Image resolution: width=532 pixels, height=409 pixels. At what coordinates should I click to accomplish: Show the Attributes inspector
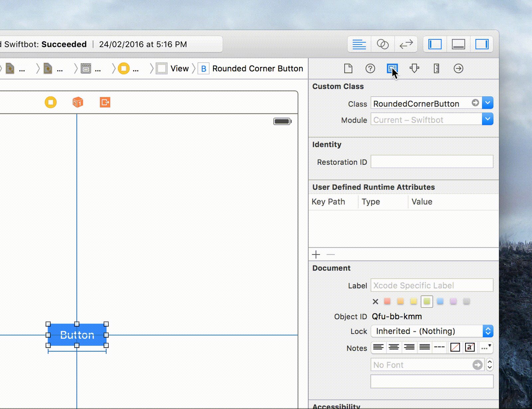(x=414, y=69)
